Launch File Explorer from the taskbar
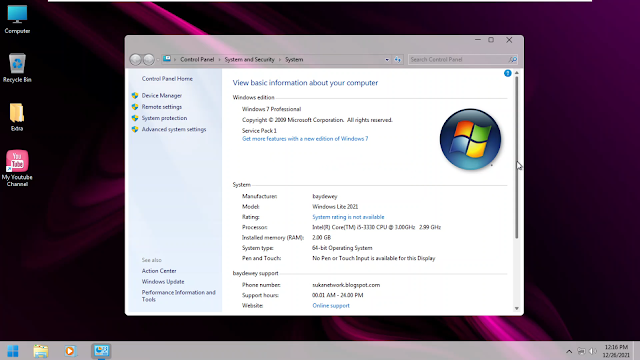 tap(41, 351)
